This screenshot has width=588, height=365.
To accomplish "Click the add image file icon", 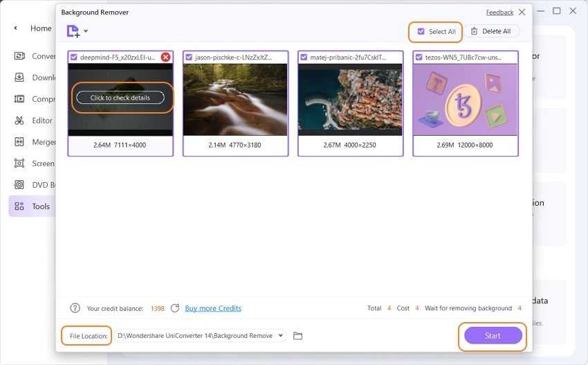I will pyautogui.click(x=73, y=31).
